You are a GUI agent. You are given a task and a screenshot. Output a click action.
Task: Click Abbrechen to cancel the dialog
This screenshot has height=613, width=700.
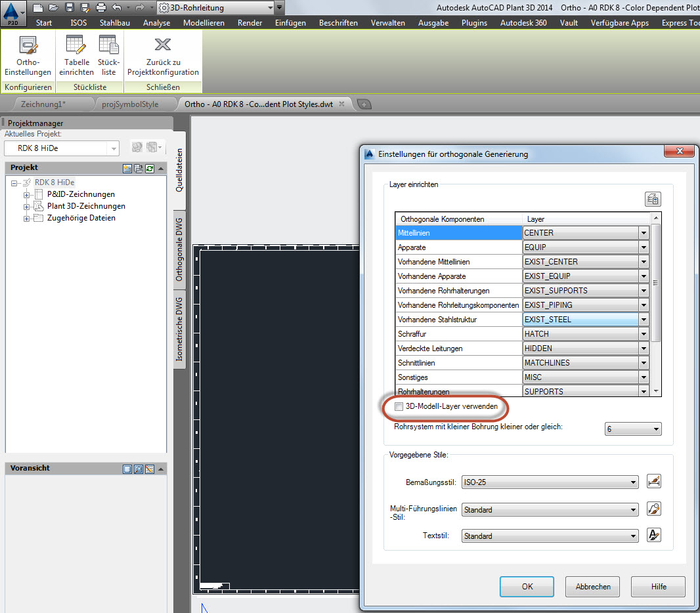(592, 586)
